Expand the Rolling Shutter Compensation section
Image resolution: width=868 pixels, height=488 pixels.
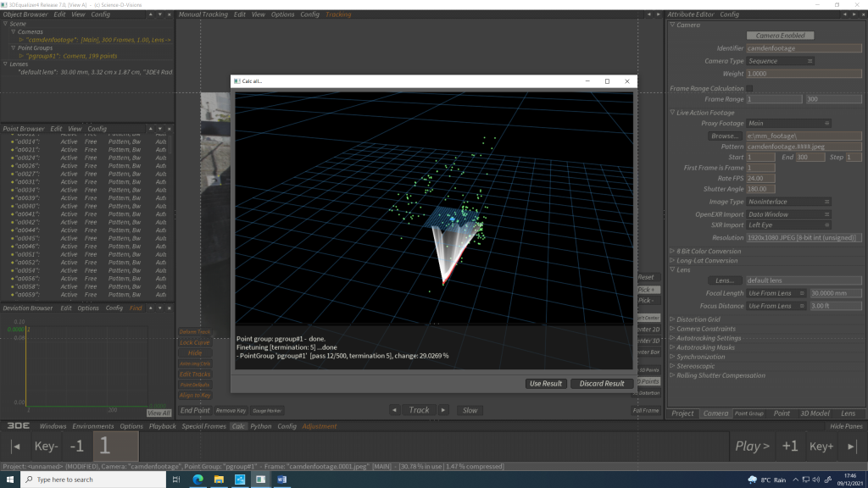point(672,375)
